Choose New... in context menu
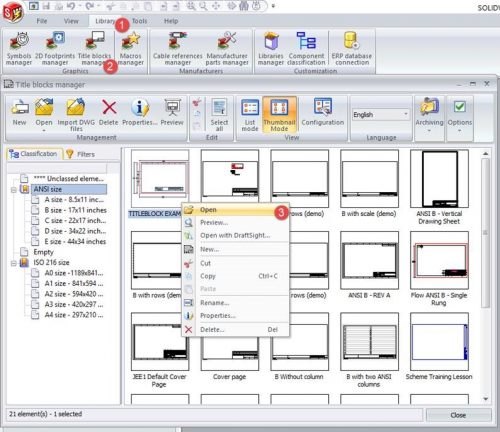500x432 pixels. tap(235, 249)
